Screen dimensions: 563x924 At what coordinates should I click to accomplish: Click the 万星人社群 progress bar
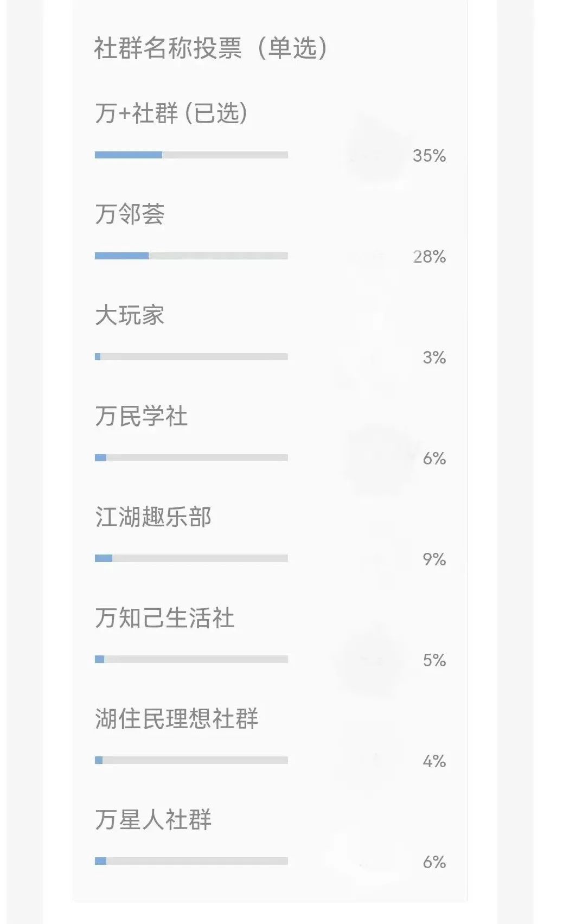(x=191, y=861)
